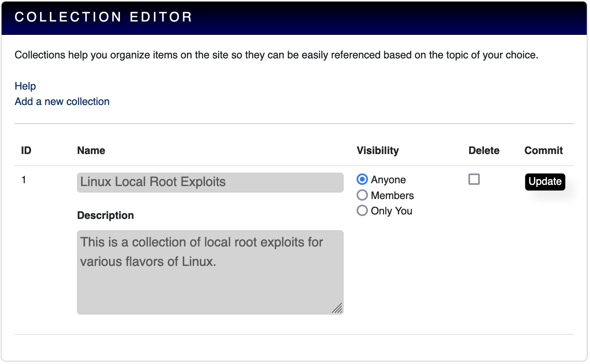The height and width of the screenshot is (364, 590).
Task: Focus the Linux Local Root Exploits name field
Action: [210, 182]
